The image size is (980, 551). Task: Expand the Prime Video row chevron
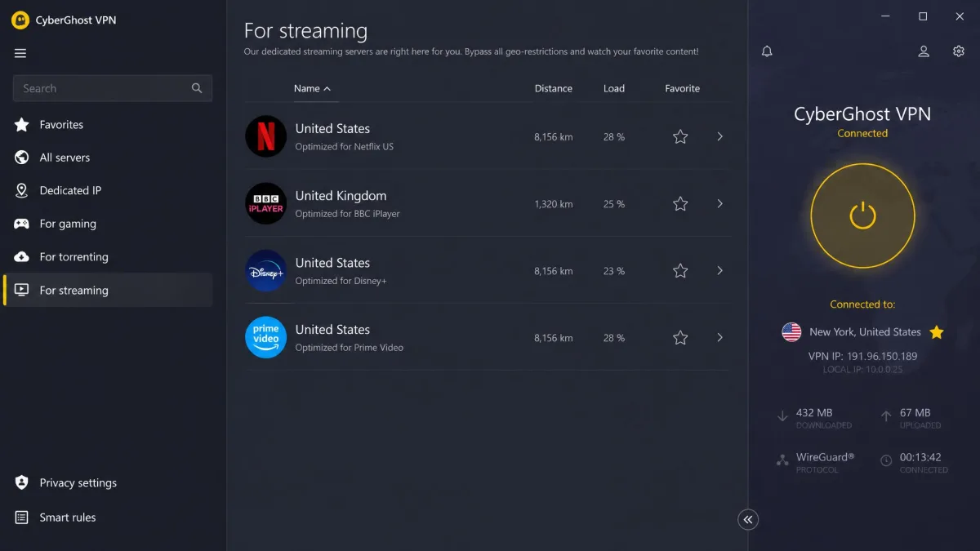719,337
